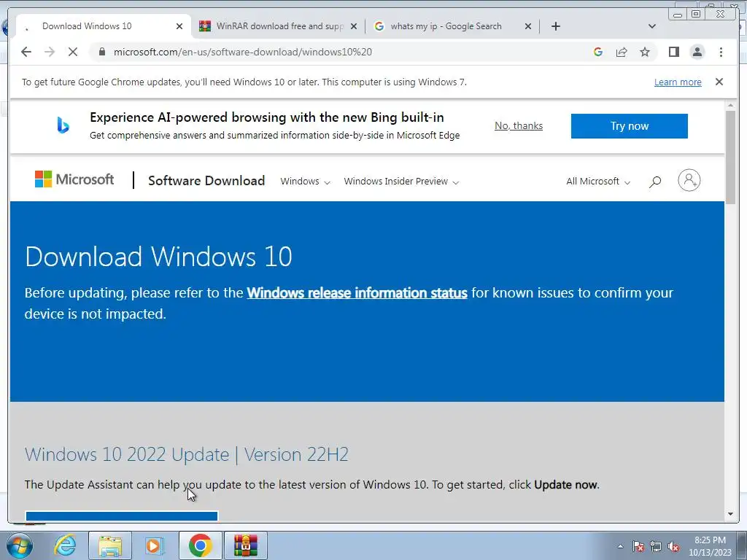Click Windows 10 2022 Update Version 22H2 heading
This screenshot has height=560, width=747.
[186, 454]
